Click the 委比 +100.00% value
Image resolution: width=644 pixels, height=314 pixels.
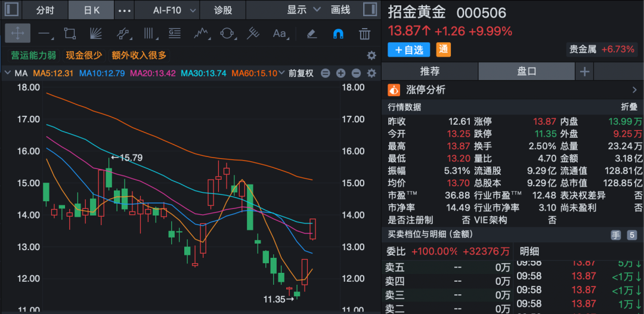pos(435,251)
